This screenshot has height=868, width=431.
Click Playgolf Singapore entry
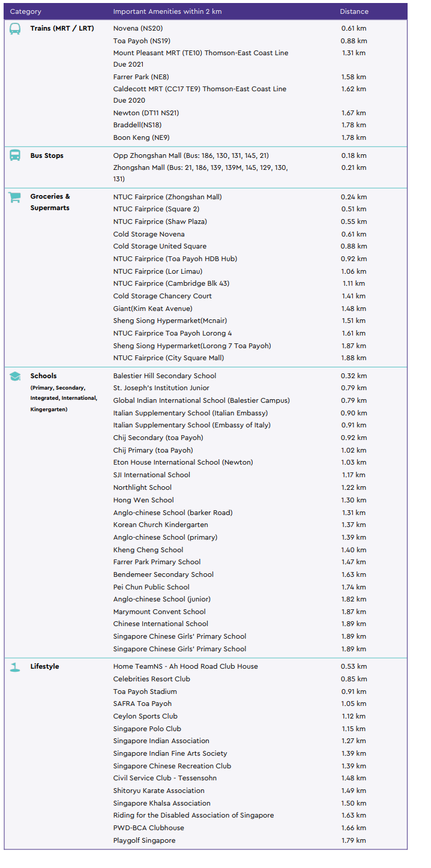tap(145, 840)
